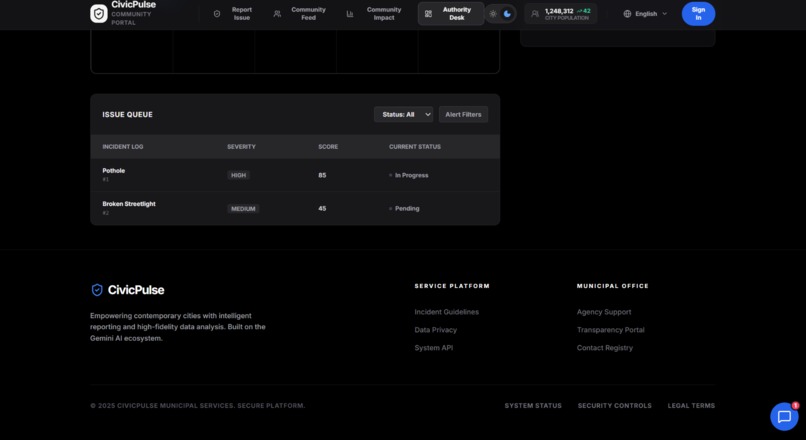Select the Pothole incident row
Viewport: 806px width, 440px height.
tap(295, 175)
